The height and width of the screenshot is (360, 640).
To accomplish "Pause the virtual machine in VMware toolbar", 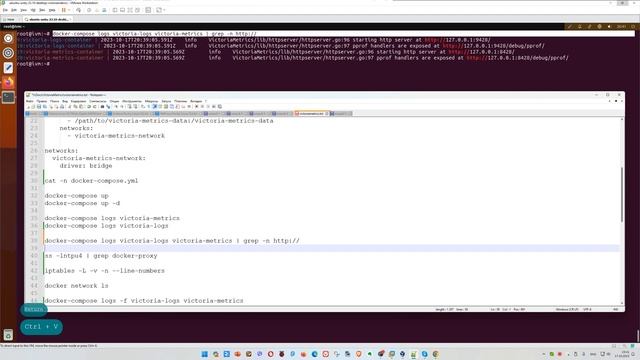I will coord(63,10).
